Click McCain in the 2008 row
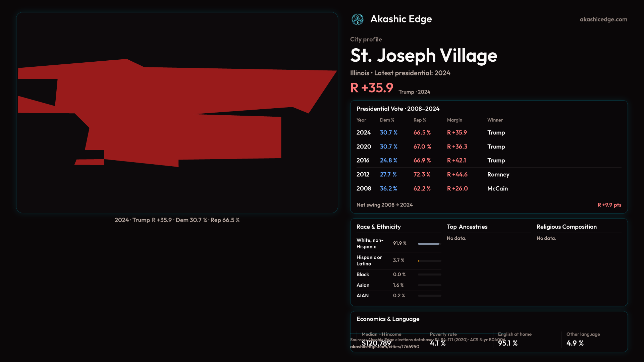 pos(497,189)
